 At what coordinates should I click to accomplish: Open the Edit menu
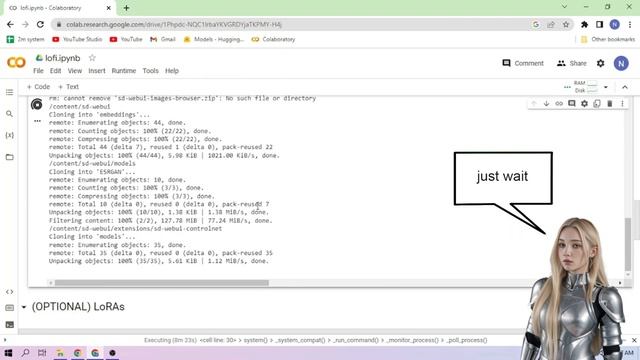[56, 71]
